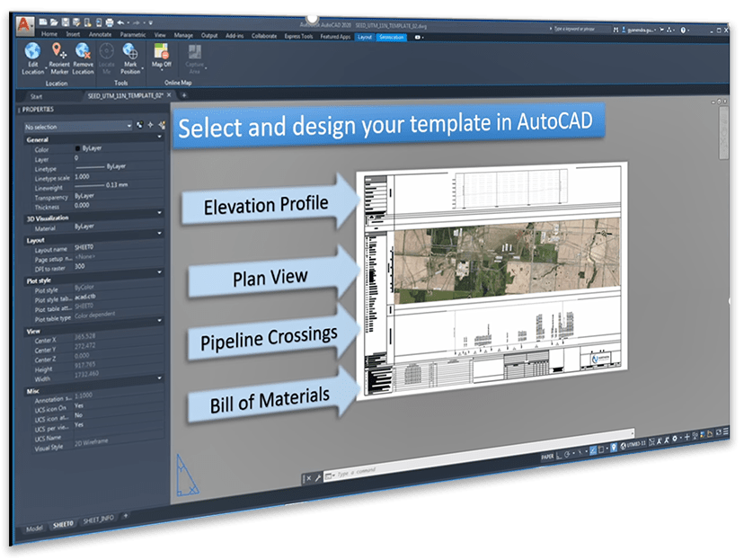Click the customization menu icon in status bar
The height and width of the screenshot is (560, 744).
[x=726, y=431]
